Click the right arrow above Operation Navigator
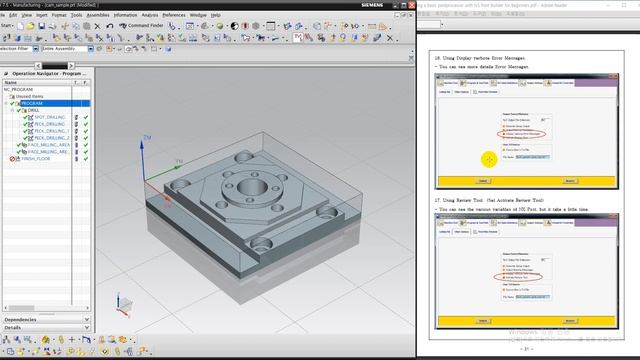Image resolution: width=640 pixels, height=360 pixels. coord(71,66)
